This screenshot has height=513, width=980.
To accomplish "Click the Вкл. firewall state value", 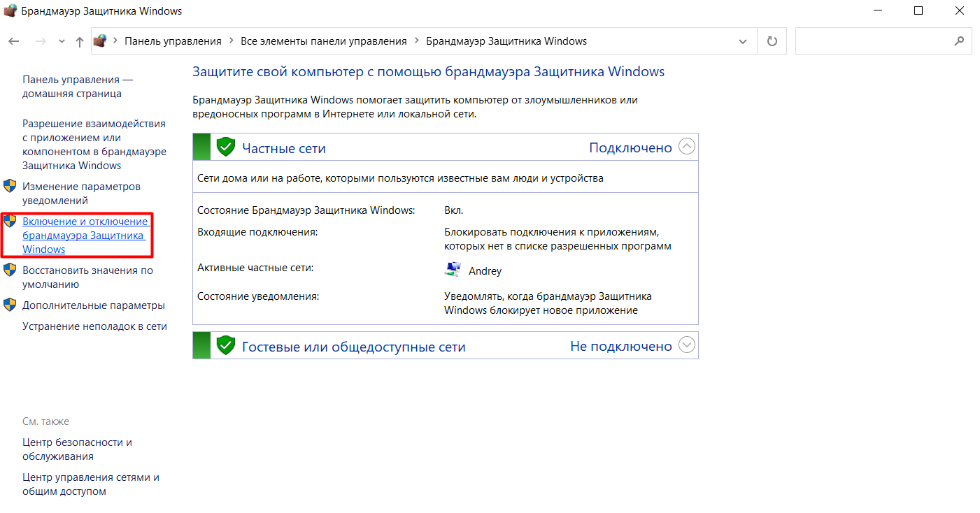I will (454, 210).
